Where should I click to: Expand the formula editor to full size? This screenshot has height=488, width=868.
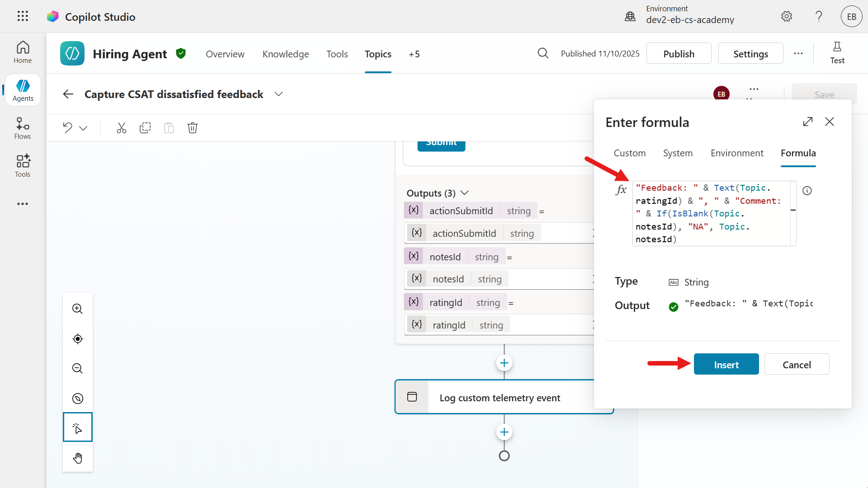click(x=807, y=122)
